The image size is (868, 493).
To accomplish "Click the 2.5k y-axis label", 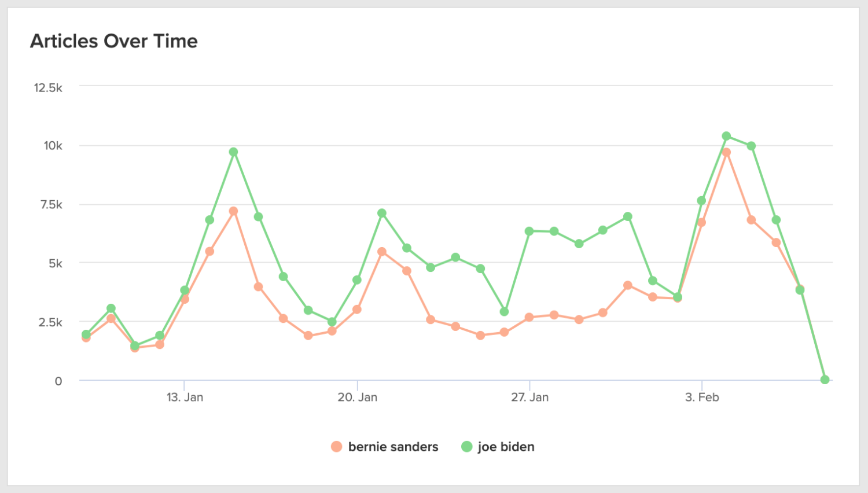I will [x=50, y=322].
